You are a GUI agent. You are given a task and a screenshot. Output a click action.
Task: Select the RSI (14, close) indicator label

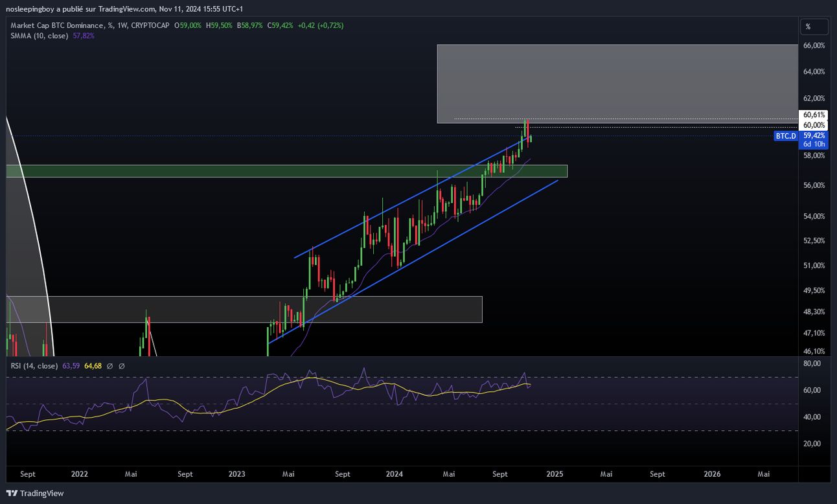pos(34,366)
